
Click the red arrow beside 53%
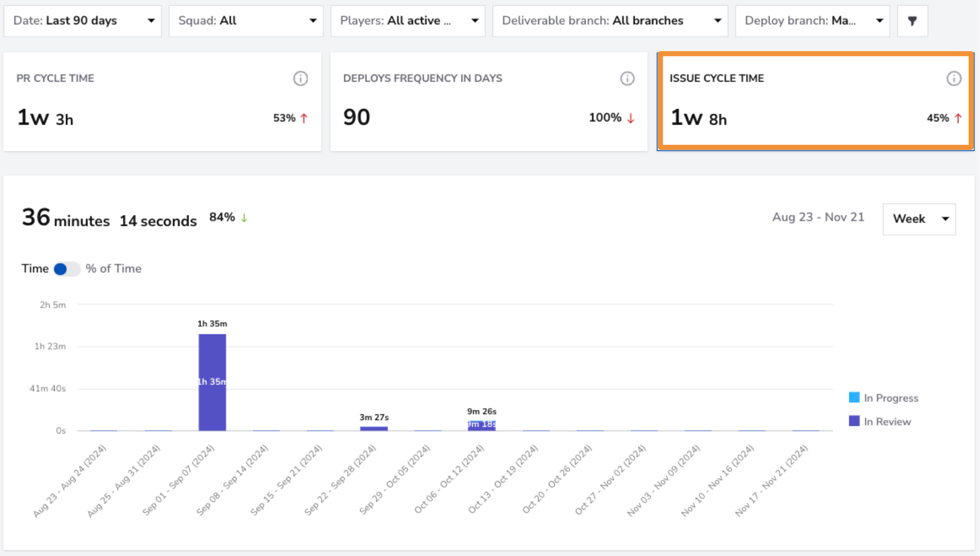[304, 118]
